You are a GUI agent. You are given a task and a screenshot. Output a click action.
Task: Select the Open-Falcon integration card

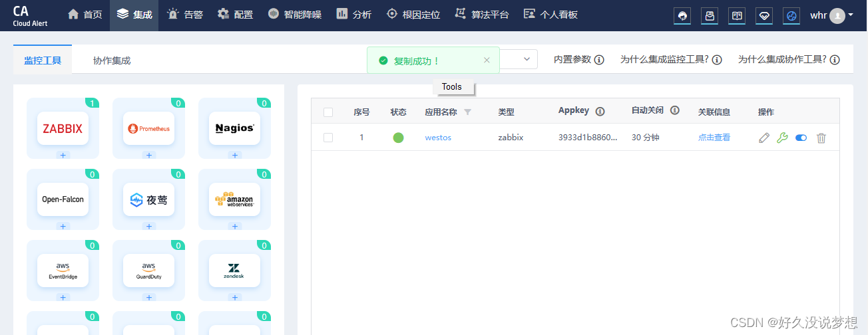(63, 199)
